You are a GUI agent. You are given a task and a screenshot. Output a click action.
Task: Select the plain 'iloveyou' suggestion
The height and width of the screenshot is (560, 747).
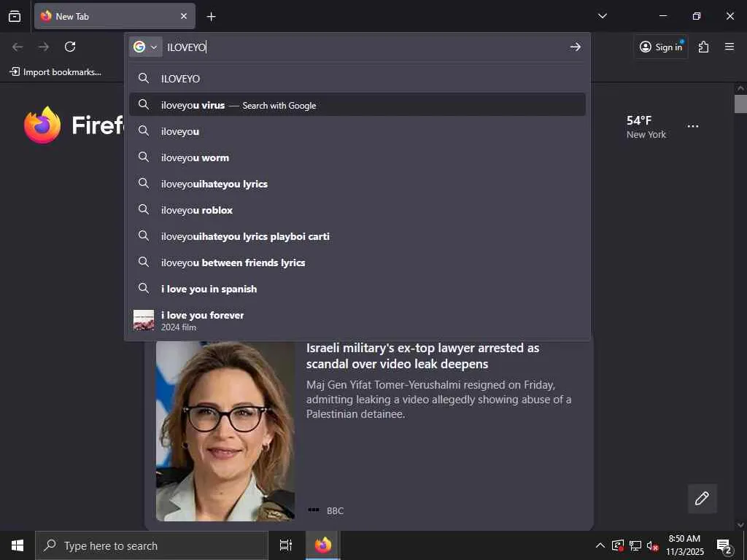[357, 131]
